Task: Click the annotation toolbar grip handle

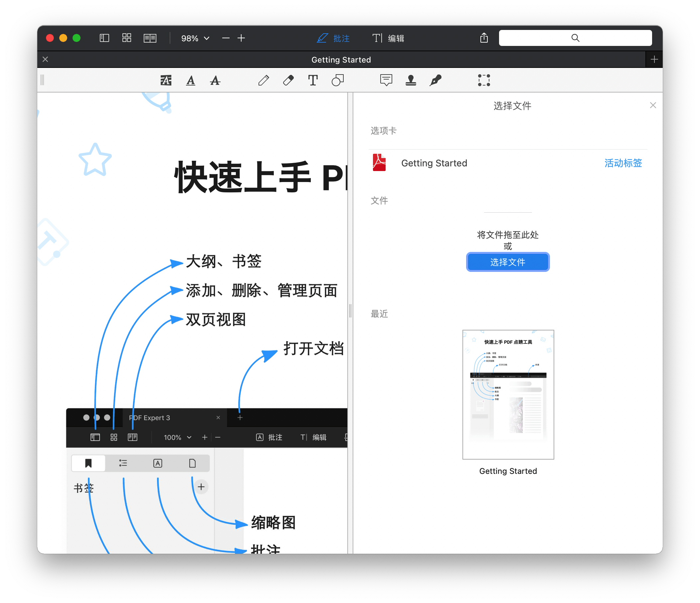Action: pos(43,81)
